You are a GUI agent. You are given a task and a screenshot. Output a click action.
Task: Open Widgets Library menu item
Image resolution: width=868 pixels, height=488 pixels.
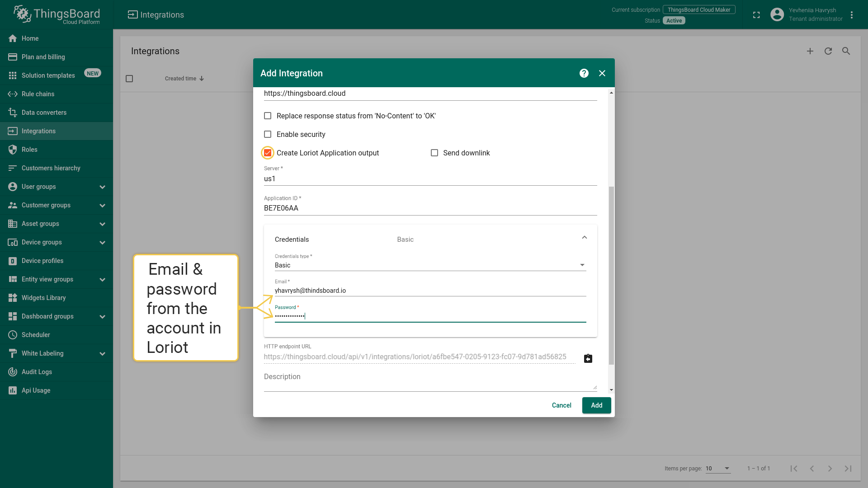[57, 298]
